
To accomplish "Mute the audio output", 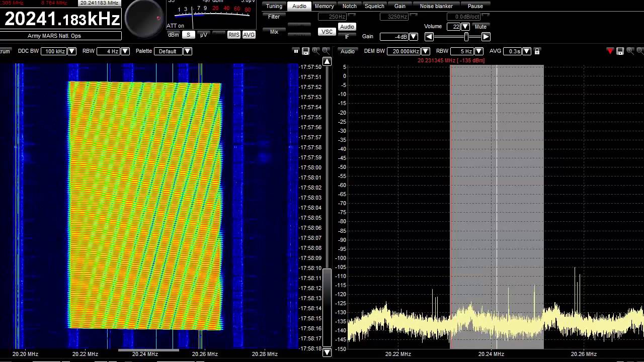I will pyautogui.click(x=480, y=27).
